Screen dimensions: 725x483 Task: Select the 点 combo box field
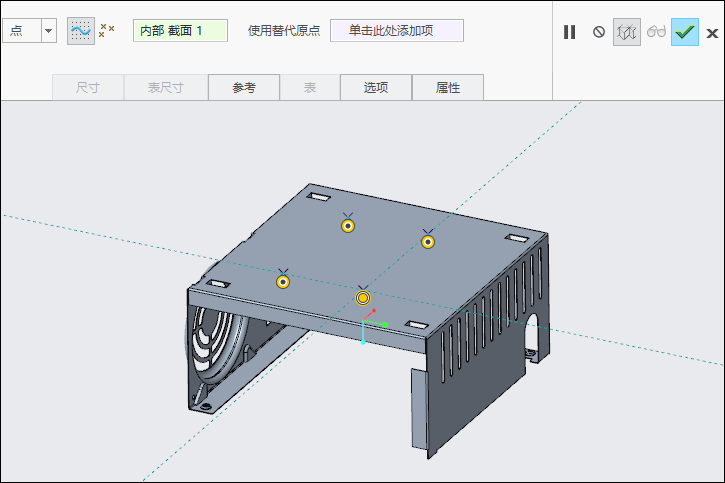(x=22, y=31)
